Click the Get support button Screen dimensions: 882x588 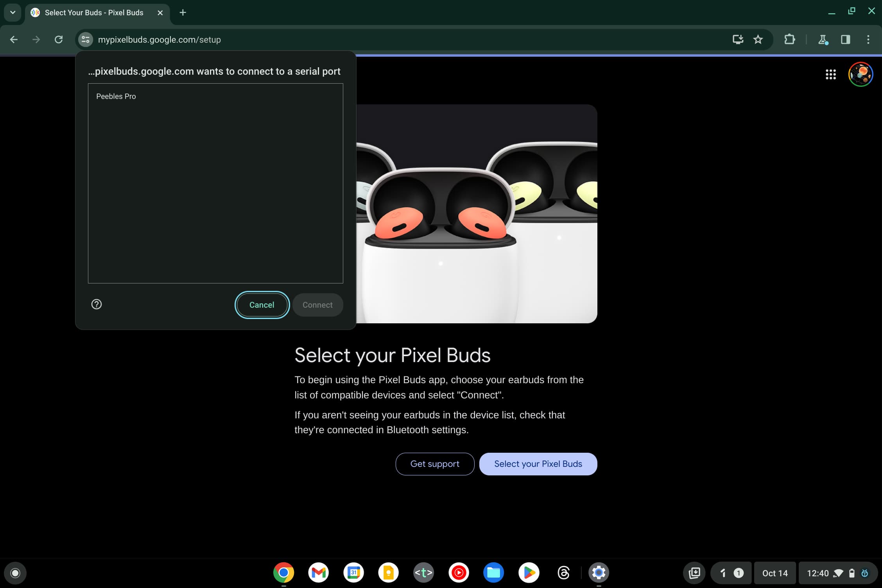pyautogui.click(x=435, y=464)
